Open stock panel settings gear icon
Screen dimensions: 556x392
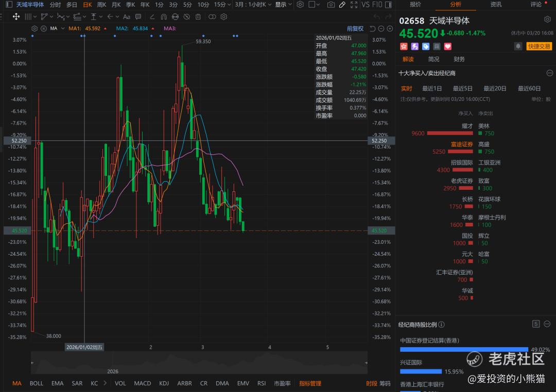[x=547, y=20]
